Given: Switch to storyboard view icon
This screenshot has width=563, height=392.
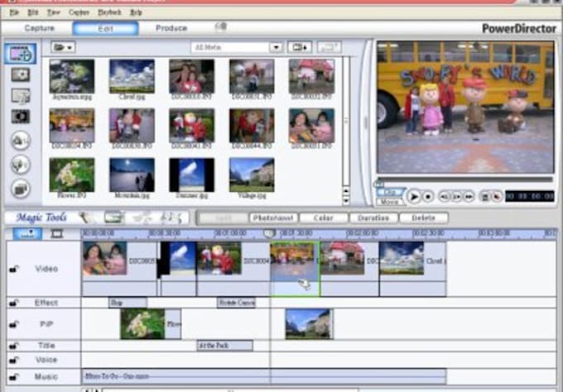Looking at the screenshot, I should pos(57,234).
